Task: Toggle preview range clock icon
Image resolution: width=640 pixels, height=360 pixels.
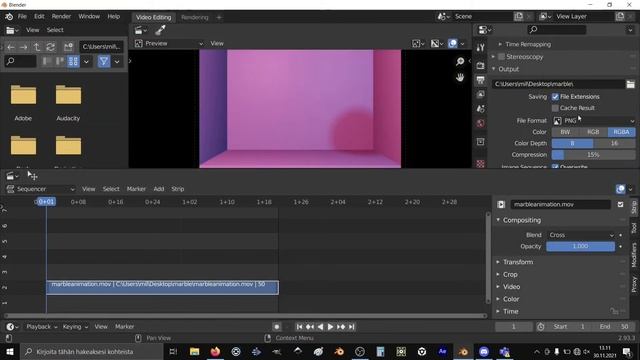Action: click(x=541, y=327)
